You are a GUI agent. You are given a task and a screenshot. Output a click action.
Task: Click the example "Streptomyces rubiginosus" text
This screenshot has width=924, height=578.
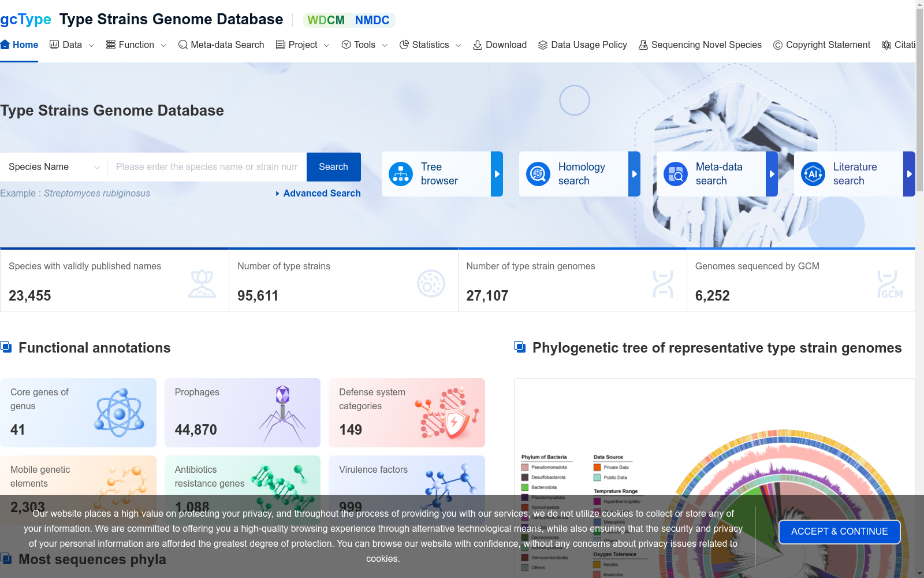point(97,193)
